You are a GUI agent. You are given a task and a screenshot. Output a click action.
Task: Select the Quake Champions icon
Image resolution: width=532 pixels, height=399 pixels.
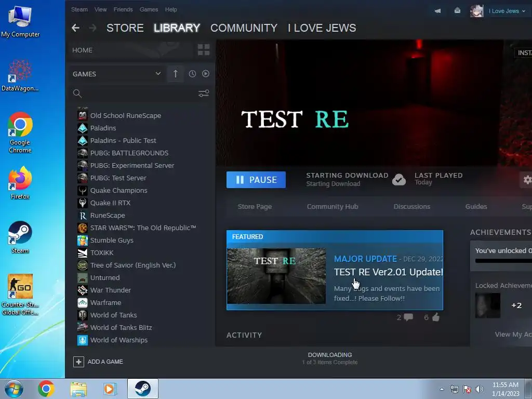click(x=83, y=190)
